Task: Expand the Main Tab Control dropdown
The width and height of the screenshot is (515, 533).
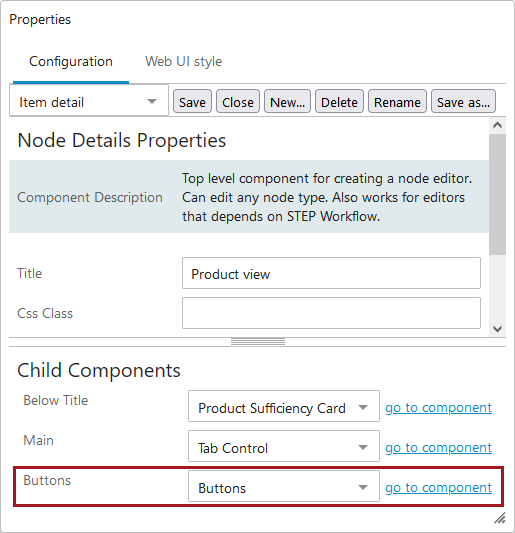Action: pos(284,446)
